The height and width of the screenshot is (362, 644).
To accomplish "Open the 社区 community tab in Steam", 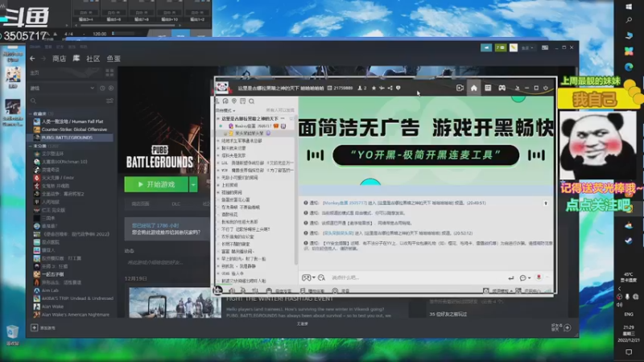I will (93, 59).
